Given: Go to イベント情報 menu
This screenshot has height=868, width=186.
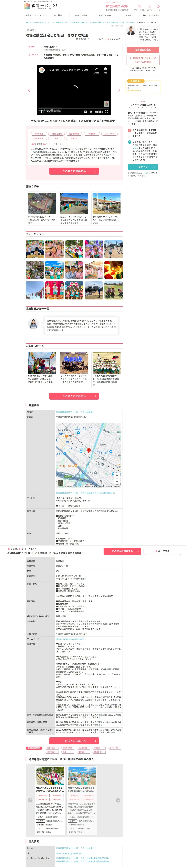Looking at the screenshot, I should 81,15.
